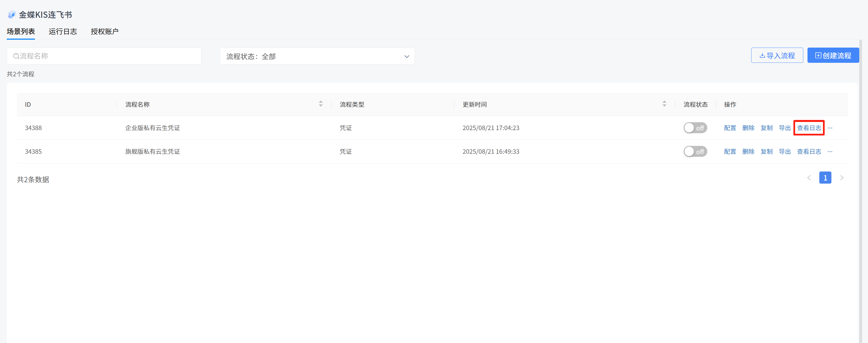
Task: Open more actions ellipsis for flow 34385
Action: (830, 152)
